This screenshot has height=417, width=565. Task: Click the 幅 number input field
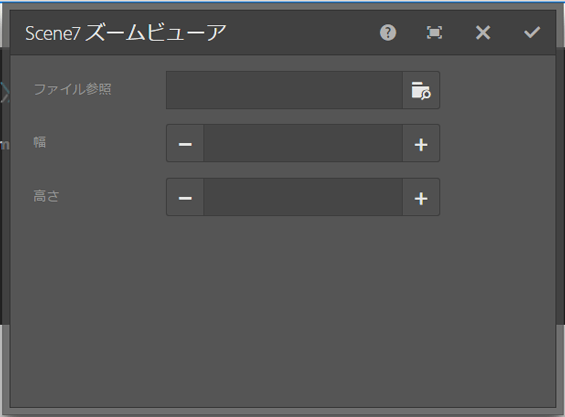point(303,143)
